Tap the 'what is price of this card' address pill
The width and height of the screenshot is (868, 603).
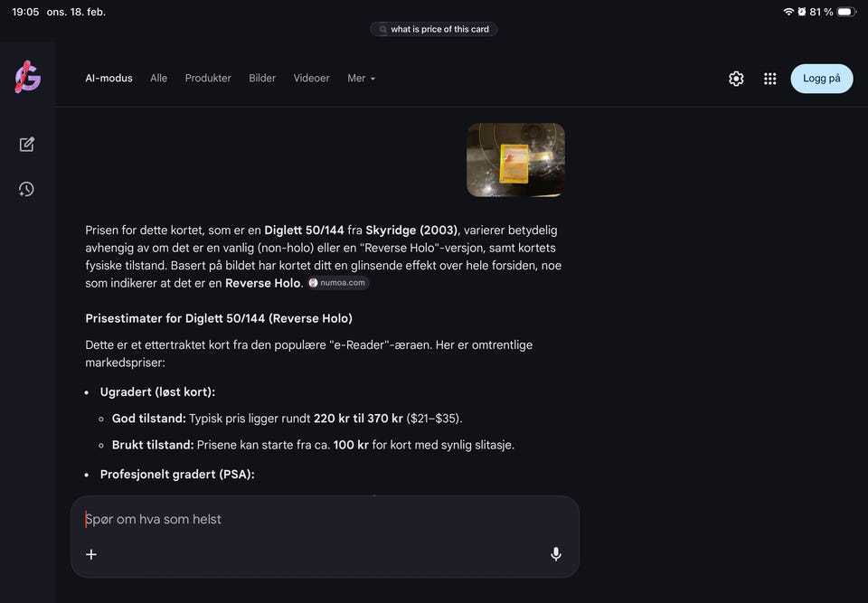[433, 29]
